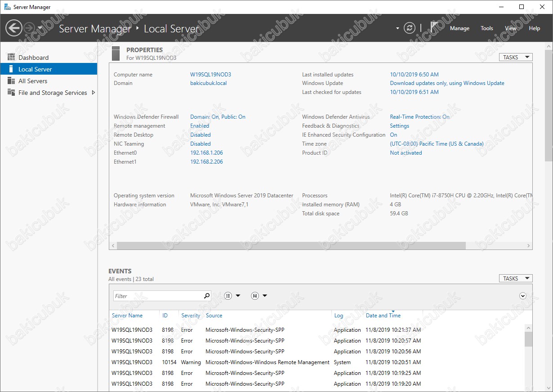Click computer name W19SQL19NOD3 link
553x392 pixels.
[210, 75]
